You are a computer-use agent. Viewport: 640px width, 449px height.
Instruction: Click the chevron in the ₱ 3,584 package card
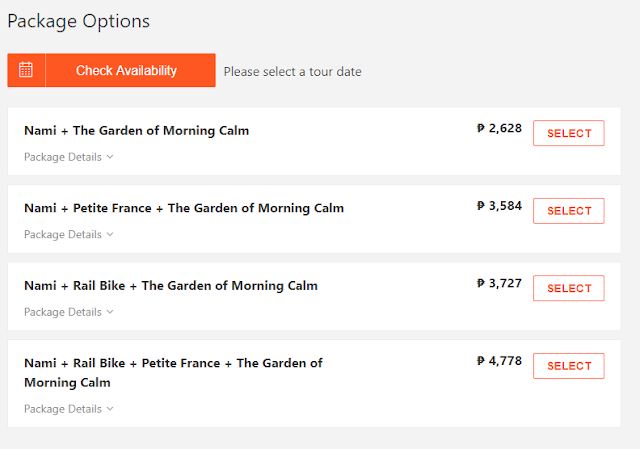pos(110,234)
